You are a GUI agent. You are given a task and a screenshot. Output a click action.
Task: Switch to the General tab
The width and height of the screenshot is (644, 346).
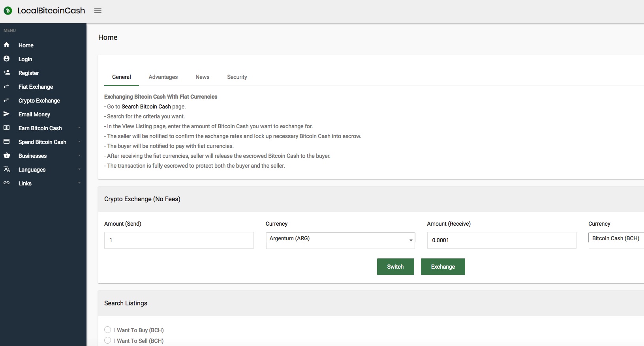pos(122,77)
